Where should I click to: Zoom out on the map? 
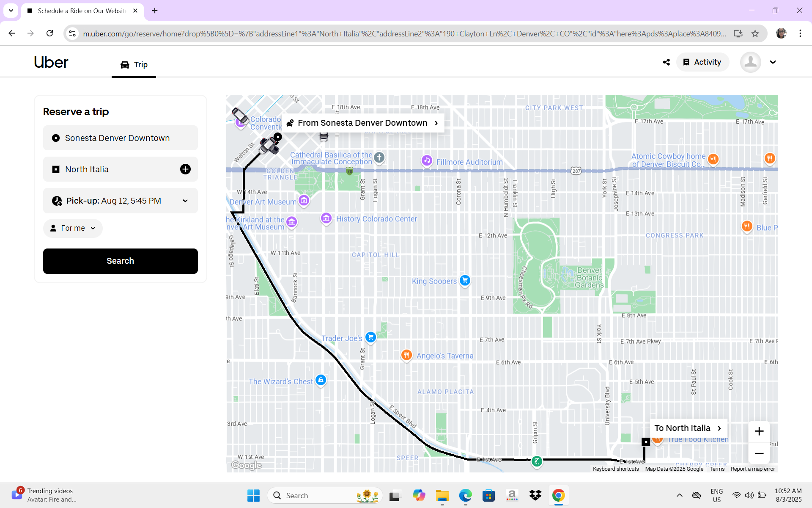pyautogui.click(x=759, y=453)
